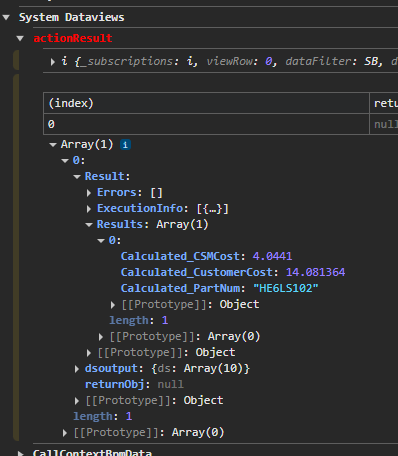Viewport: 398px width, 456px height.
Task: Select the Calculated_CSMCost value 4.0441
Action: point(272,256)
